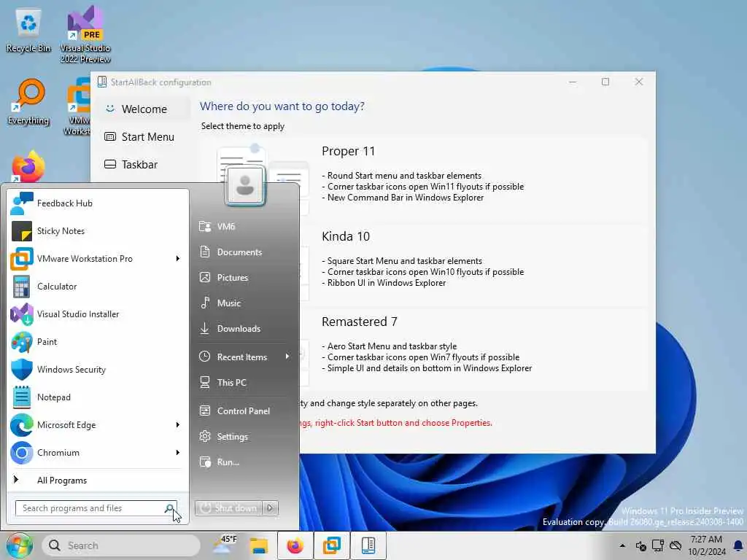Image resolution: width=747 pixels, height=560 pixels.
Task: Open Pictures folder from Start menu
Action: 244,277
